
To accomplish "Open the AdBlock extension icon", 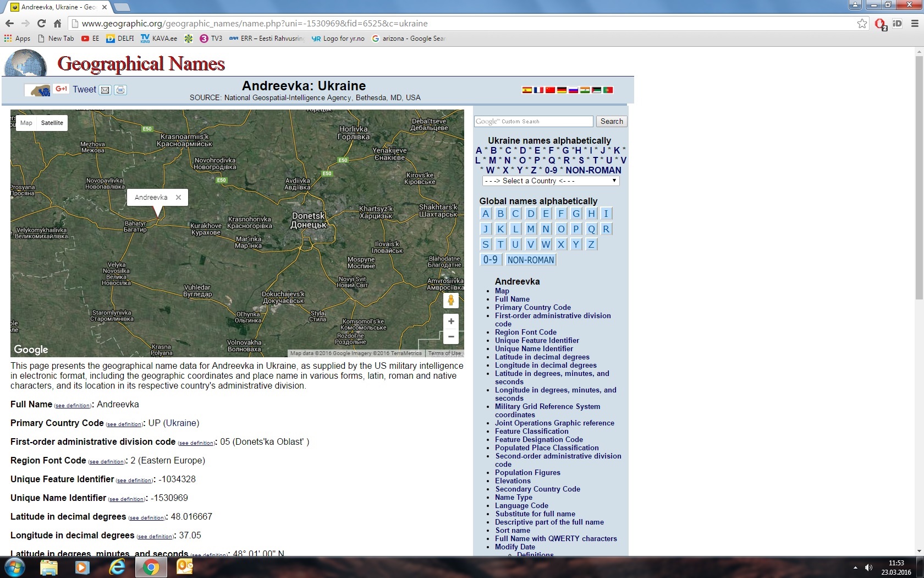I will coord(880,24).
